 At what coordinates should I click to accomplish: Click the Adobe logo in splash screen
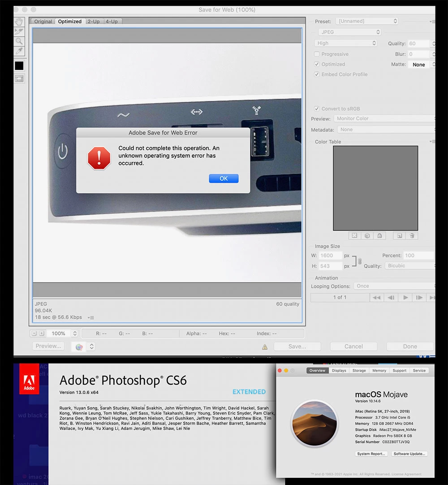(x=30, y=379)
